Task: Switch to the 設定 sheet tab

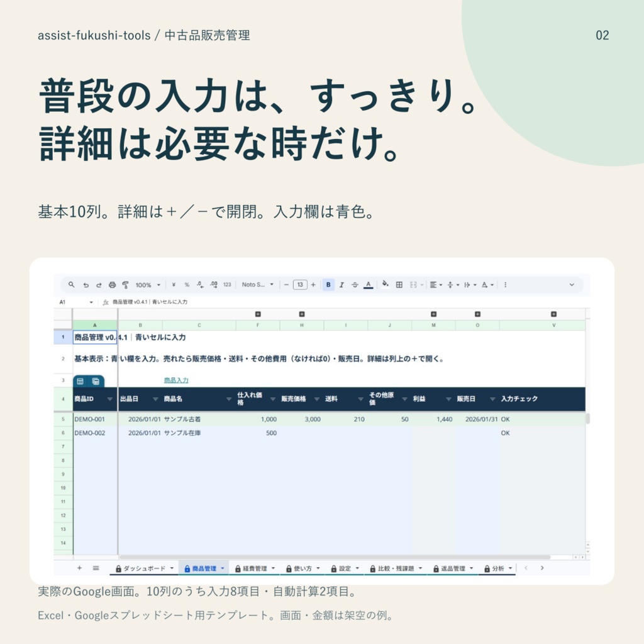Action: [x=345, y=569]
